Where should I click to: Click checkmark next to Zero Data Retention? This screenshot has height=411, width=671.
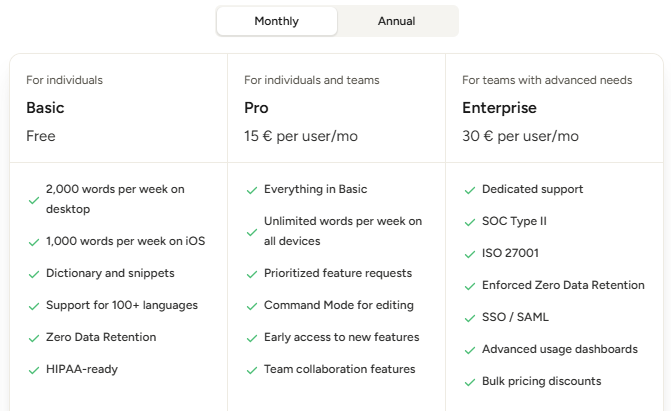(x=34, y=338)
